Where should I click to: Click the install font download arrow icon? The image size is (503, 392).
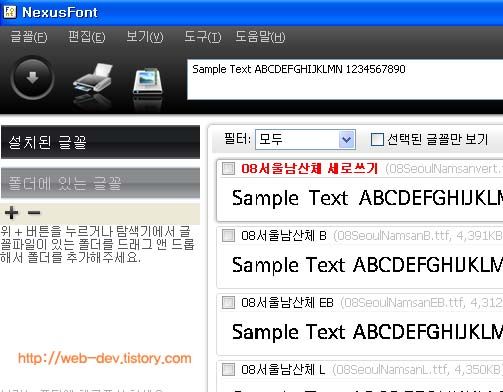click(32, 78)
